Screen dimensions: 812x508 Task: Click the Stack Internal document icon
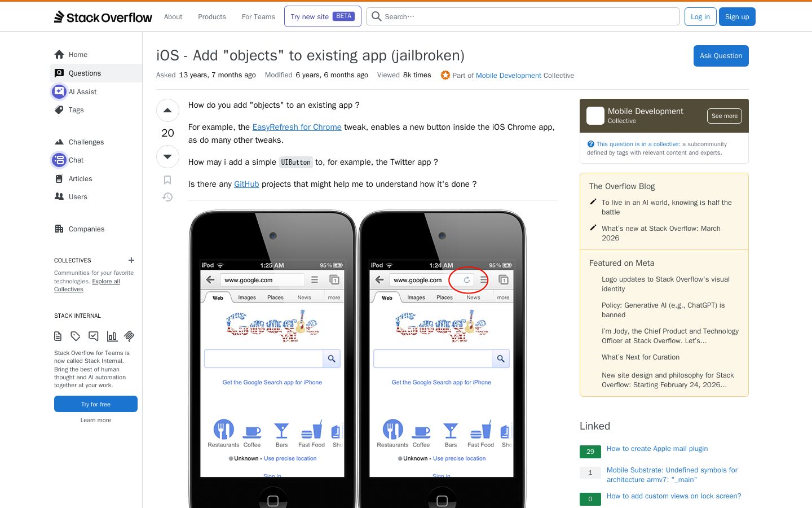(58, 336)
